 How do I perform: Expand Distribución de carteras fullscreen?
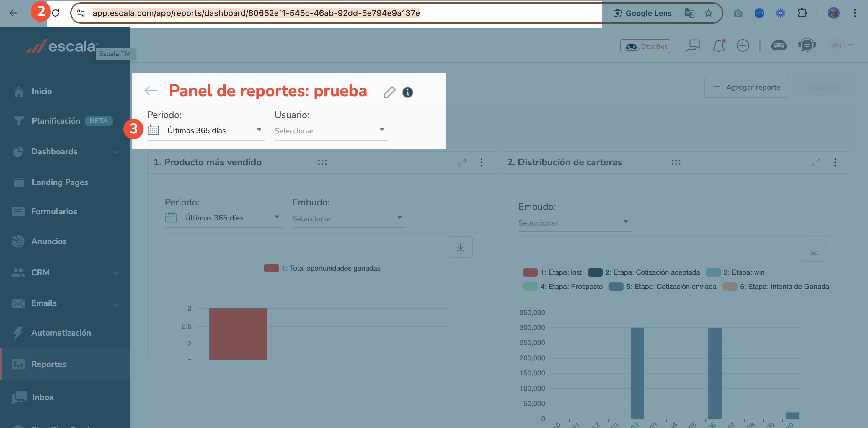coord(815,162)
